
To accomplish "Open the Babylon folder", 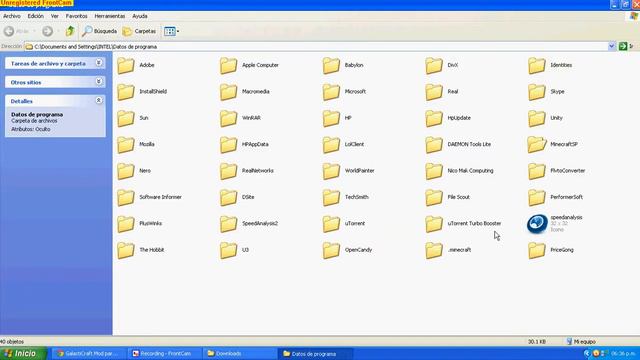I will 343,65.
